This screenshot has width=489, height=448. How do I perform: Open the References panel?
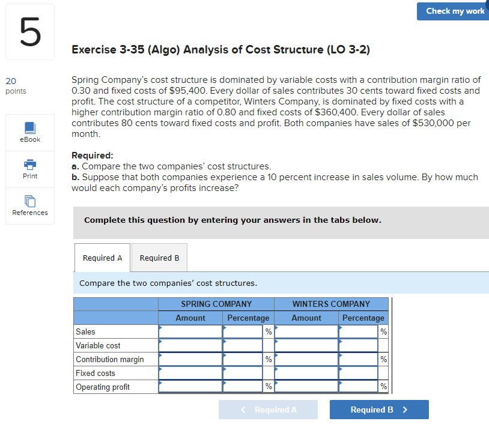pos(29,206)
